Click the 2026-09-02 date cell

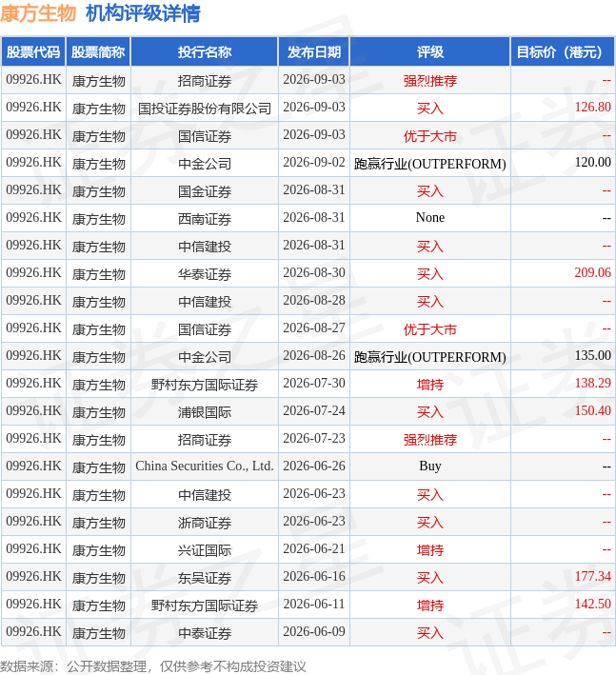coord(314,163)
